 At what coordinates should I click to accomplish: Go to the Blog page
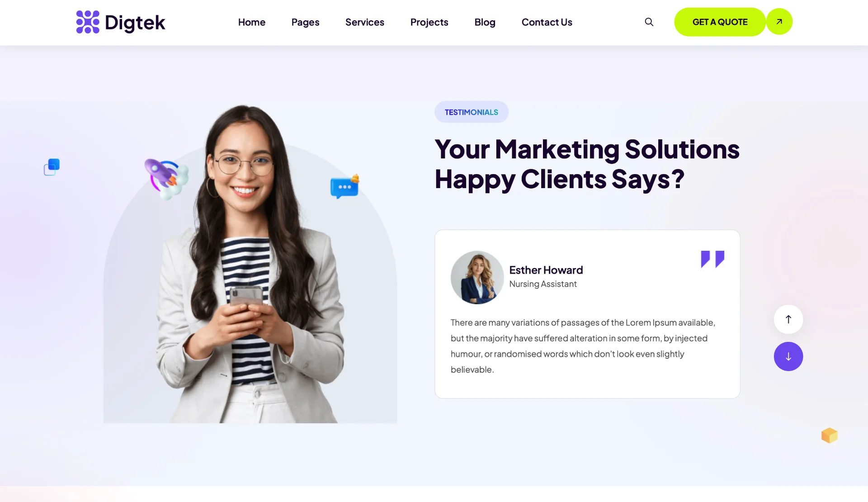[x=485, y=22]
